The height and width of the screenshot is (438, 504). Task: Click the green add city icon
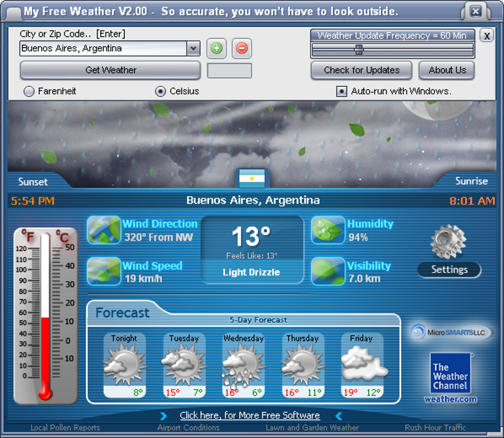click(216, 48)
